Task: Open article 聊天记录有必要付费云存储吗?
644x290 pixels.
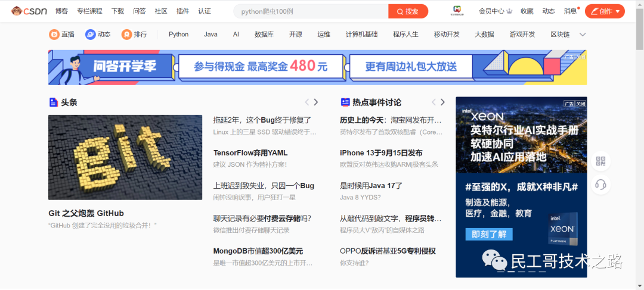Action: coord(262,218)
